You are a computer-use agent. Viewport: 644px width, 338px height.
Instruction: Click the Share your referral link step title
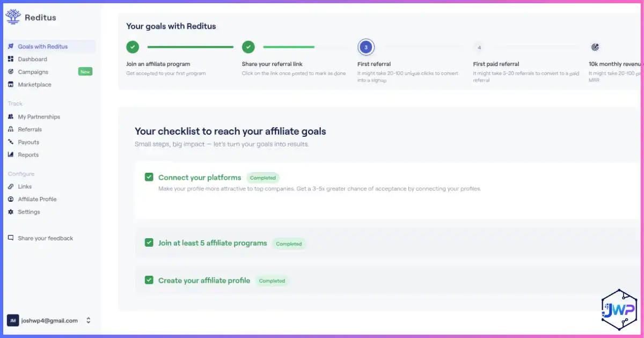(272, 64)
